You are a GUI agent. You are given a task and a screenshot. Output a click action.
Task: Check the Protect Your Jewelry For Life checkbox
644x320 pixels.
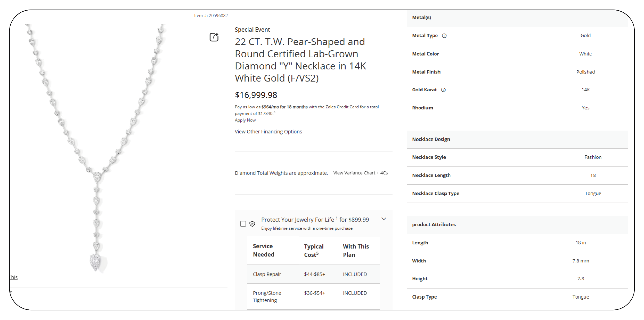tap(243, 224)
